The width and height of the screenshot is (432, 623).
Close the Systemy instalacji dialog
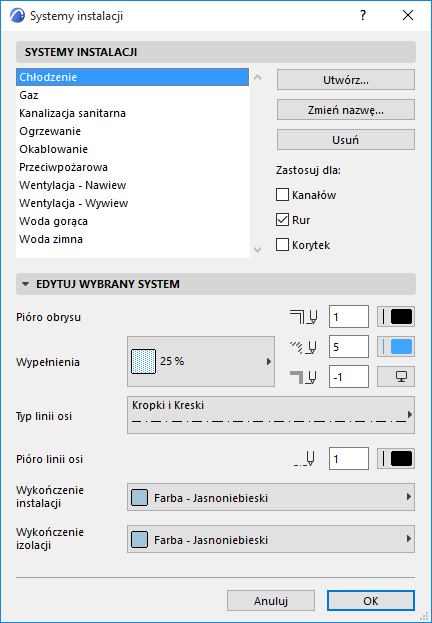tap(408, 15)
